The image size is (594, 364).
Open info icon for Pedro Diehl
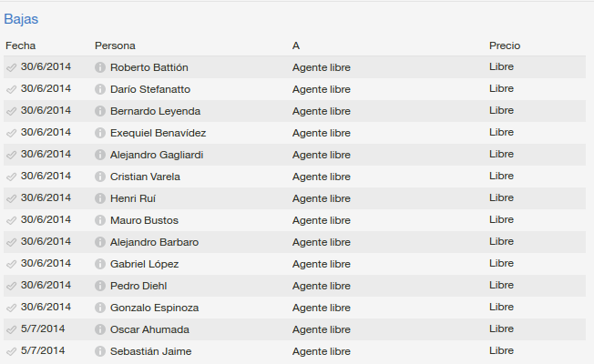[100, 286]
